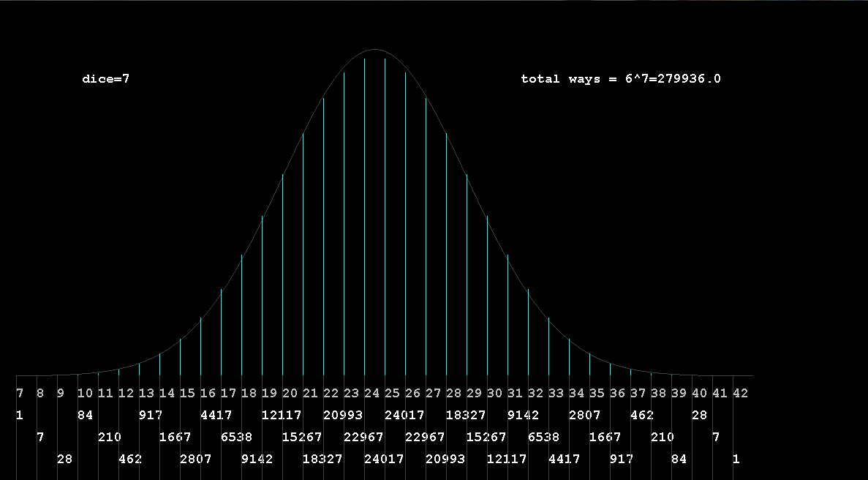
Task: Click the count 24017 under sum 24
Action: [384, 460]
